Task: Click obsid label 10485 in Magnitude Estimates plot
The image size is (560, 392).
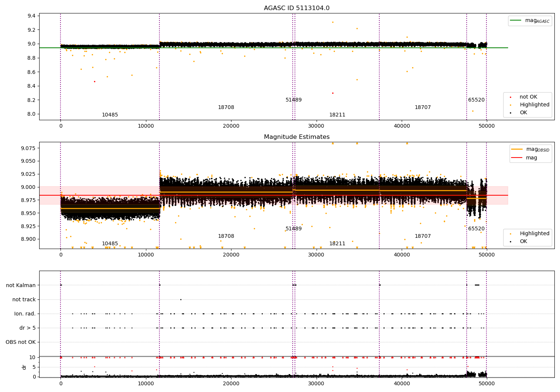Action: [110, 244]
